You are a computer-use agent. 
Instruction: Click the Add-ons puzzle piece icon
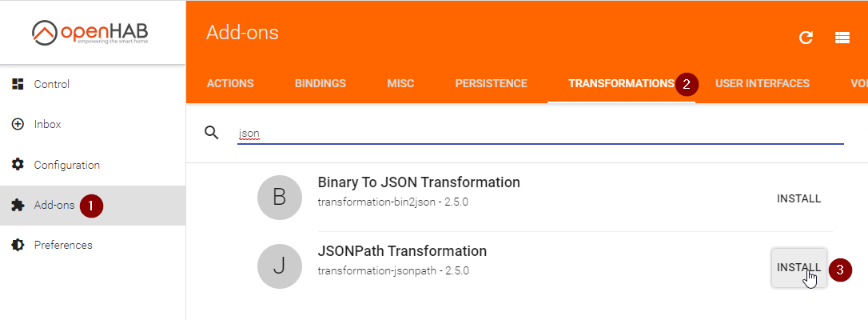click(x=18, y=206)
